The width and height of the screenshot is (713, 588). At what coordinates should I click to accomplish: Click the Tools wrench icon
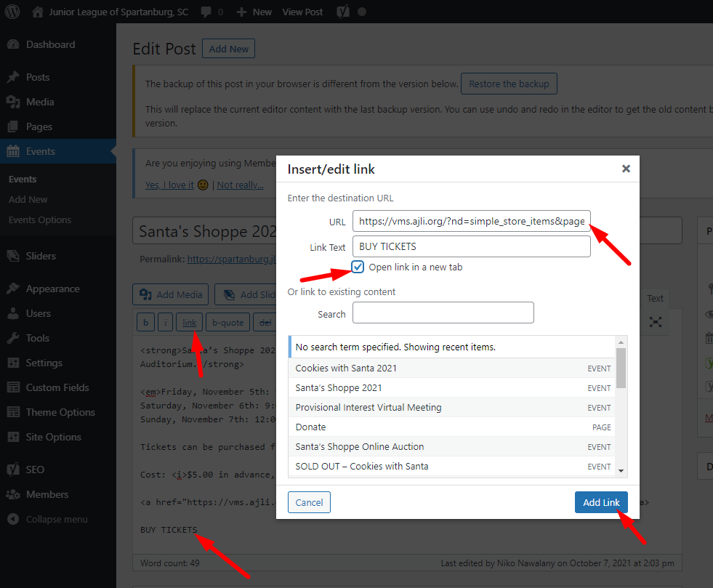tap(13, 338)
